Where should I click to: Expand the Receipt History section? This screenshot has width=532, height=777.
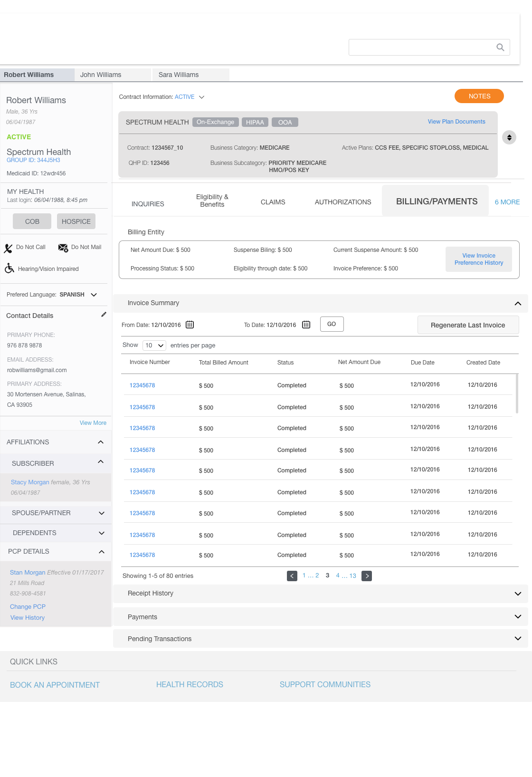coord(517,594)
